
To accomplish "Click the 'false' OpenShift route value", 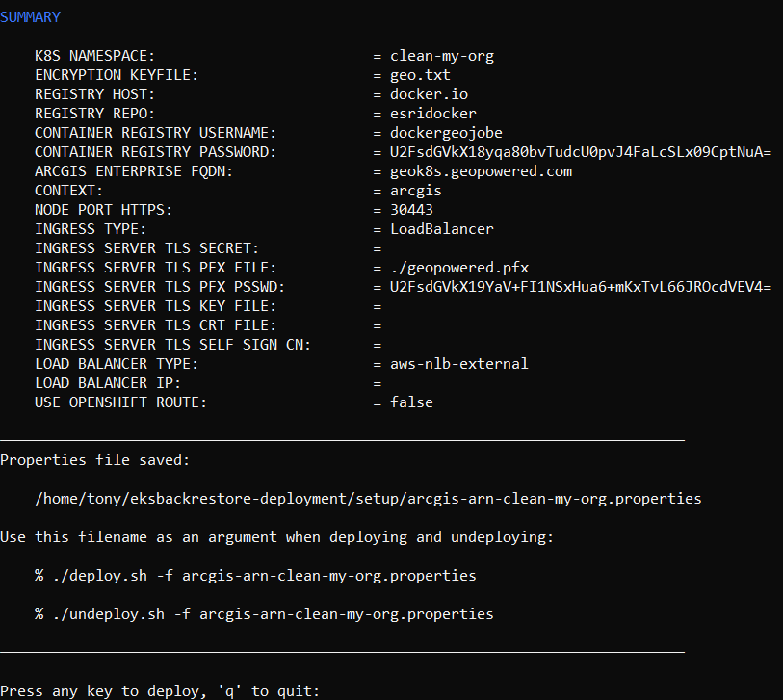I will pyautogui.click(x=411, y=402).
